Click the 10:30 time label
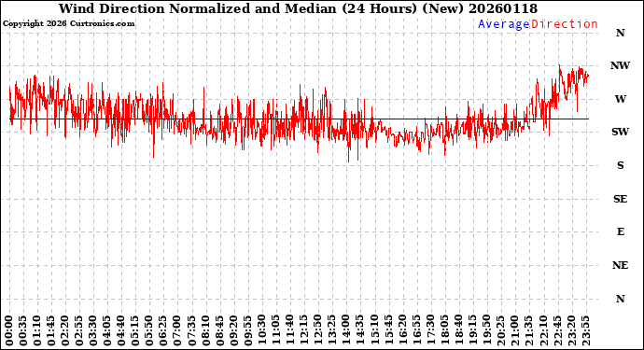The image size is (644, 350). click(261, 331)
